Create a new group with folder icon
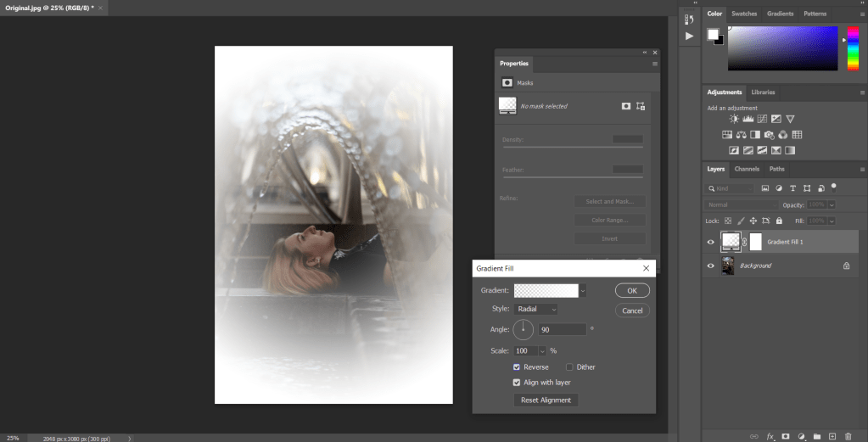This screenshot has height=442, width=868. click(816, 436)
